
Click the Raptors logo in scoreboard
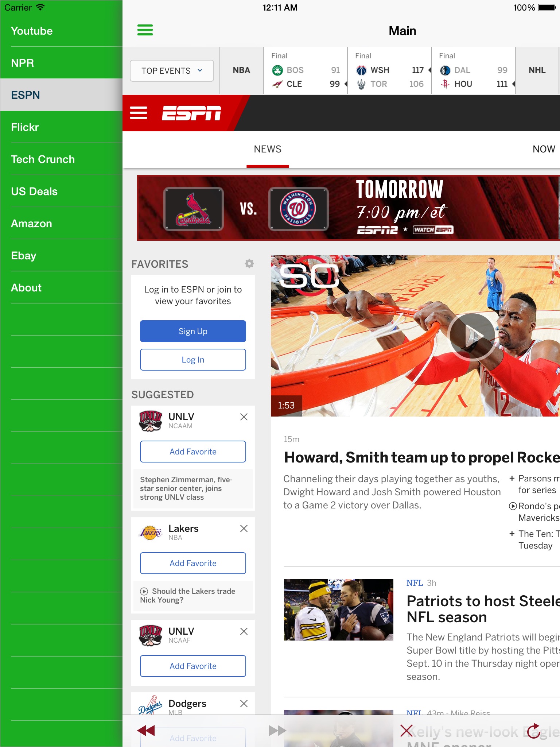click(361, 84)
